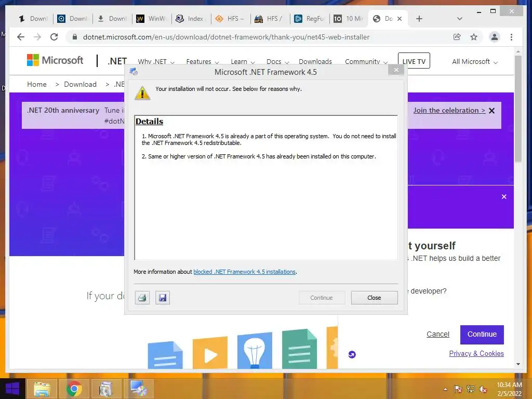This screenshot has height=399, width=532.
Task: Expand the Community menu
Action: [x=366, y=61]
